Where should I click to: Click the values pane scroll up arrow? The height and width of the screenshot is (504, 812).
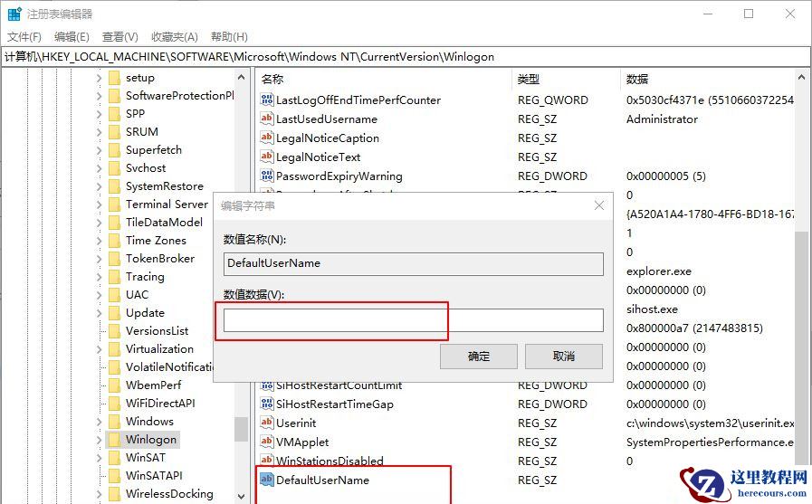click(802, 78)
